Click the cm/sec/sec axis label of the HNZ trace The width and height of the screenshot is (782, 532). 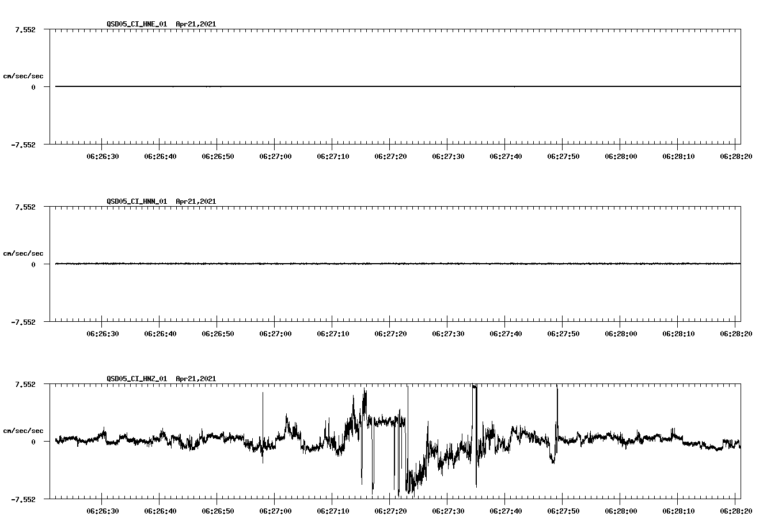click(x=24, y=429)
